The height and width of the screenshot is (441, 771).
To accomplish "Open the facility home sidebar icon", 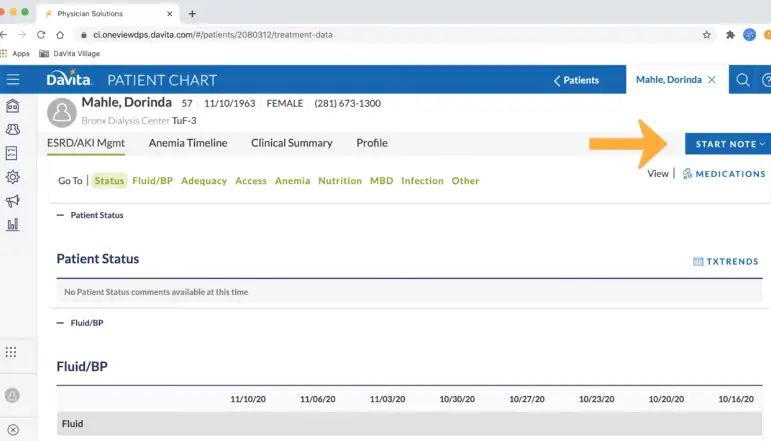I will point(13,106).
